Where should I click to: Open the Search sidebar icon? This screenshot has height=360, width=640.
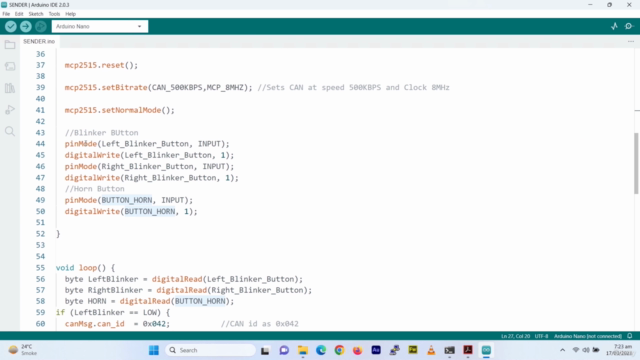[10, 131]
